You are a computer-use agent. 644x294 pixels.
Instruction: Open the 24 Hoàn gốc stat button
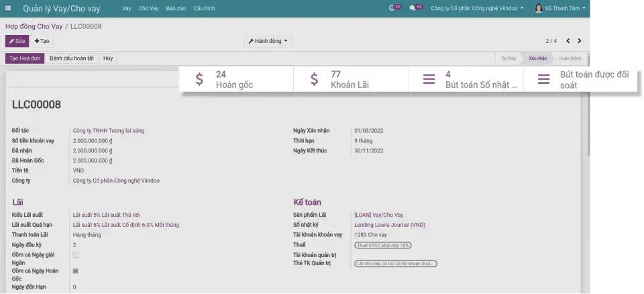point(236,80)
